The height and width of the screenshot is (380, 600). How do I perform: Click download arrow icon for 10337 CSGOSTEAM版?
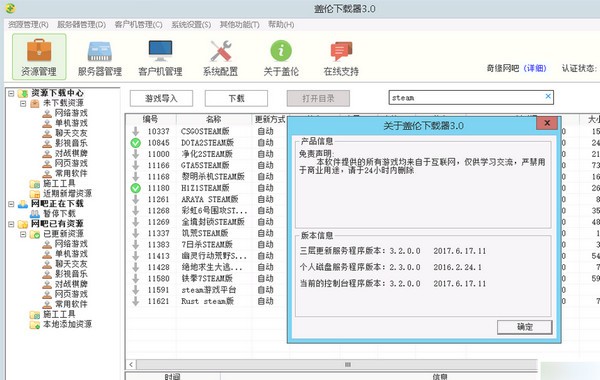click(135, 131)
